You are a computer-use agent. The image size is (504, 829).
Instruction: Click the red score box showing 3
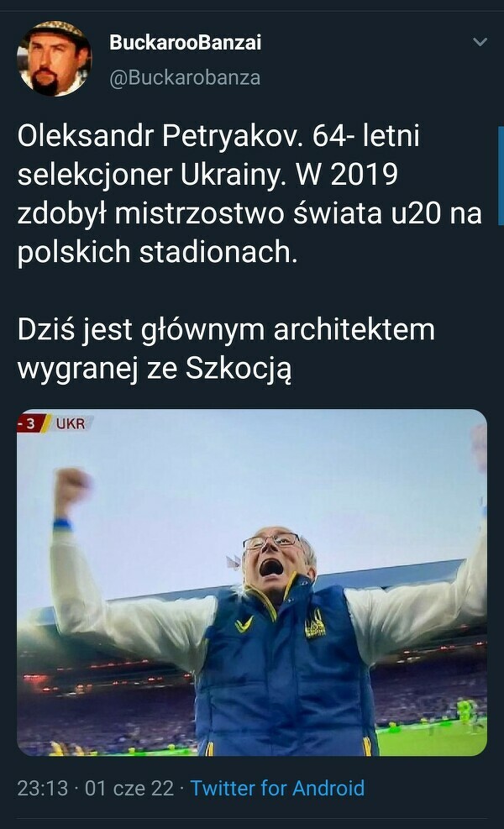click(29, 423)
